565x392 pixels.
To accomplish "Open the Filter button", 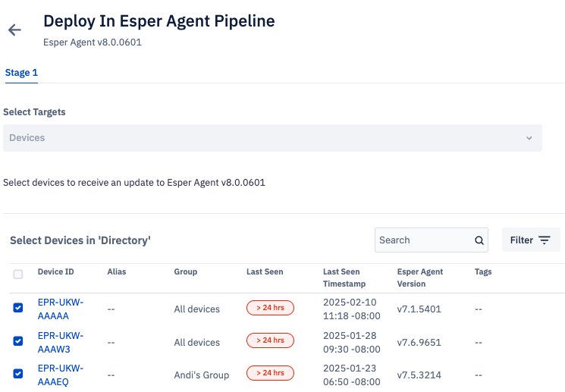I will pyautogui.click(x=531, y=240).
